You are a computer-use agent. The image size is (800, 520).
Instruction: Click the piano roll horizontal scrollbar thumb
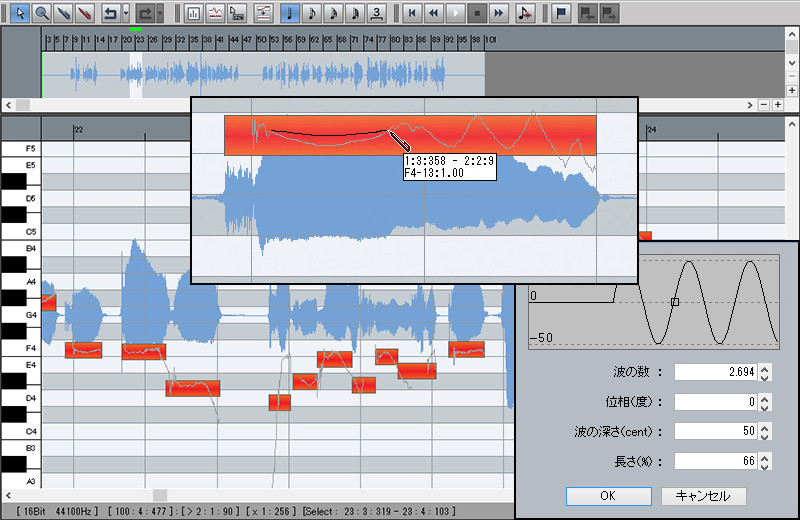(160, 495)
